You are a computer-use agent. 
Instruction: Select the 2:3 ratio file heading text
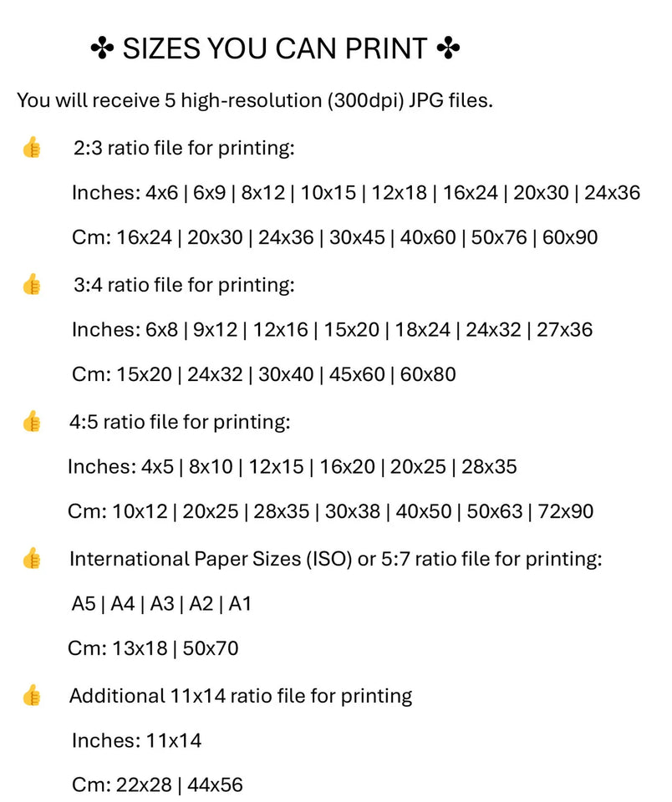click(x=184, y=149)
